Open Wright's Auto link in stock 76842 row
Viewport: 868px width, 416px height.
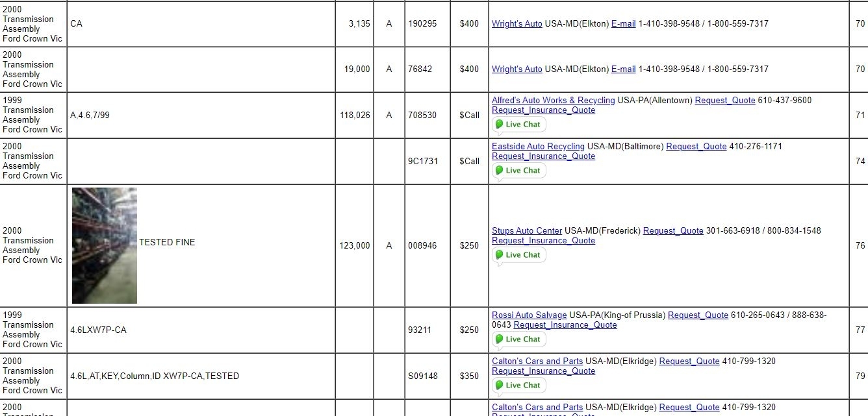click(517, 69)
